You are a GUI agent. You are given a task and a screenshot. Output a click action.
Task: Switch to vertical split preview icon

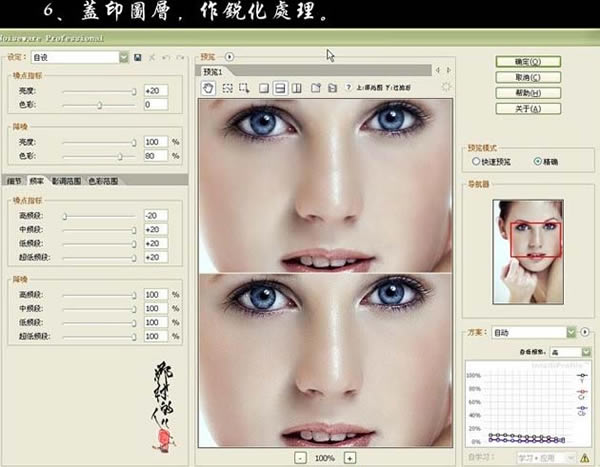297,88
